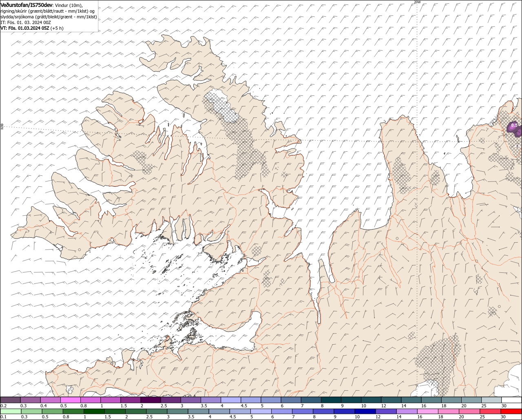Pick the 6 swatch in lower legend row
The height and width of the screenshot is (420, 522).
click(282, 411)
